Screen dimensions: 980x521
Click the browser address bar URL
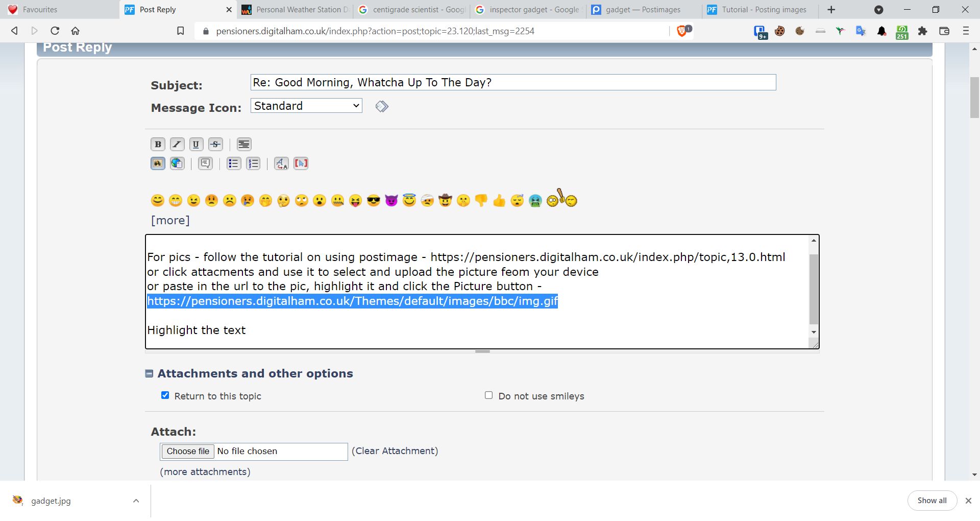[x=375, y=31]
